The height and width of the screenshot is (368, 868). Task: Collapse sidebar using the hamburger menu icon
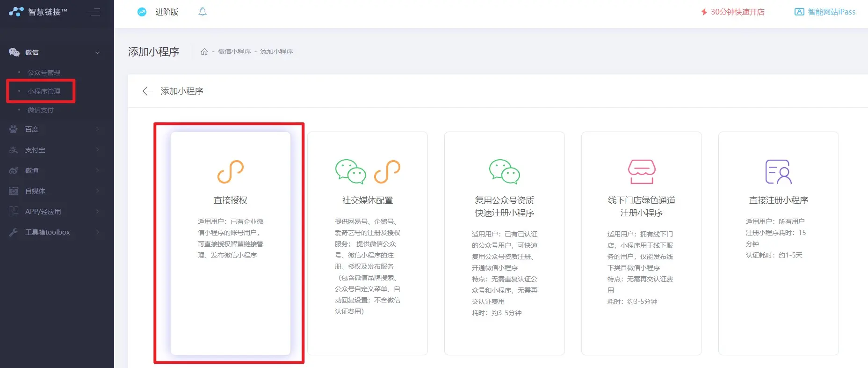(94, 12)
